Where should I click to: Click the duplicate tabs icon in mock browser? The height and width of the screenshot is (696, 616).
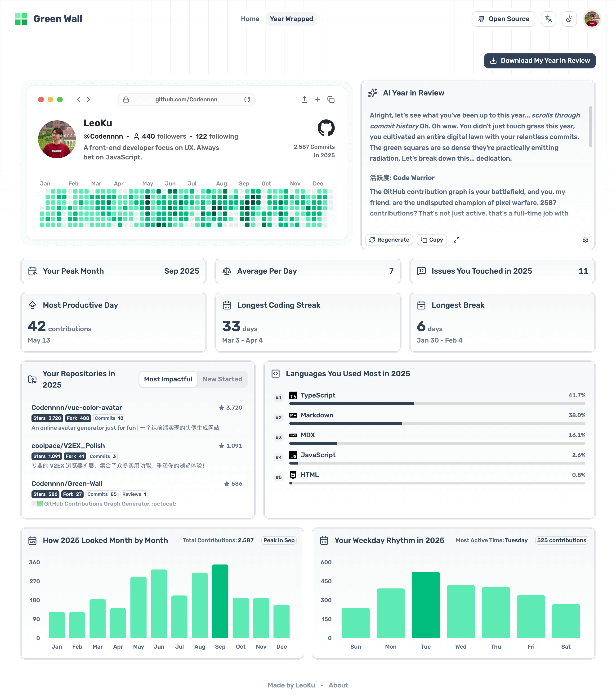(331, 99)
